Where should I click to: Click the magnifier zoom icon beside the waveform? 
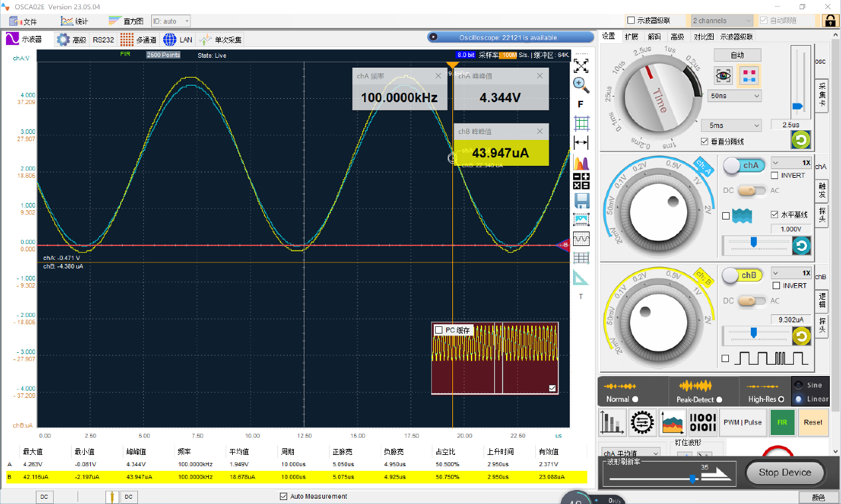581,84
